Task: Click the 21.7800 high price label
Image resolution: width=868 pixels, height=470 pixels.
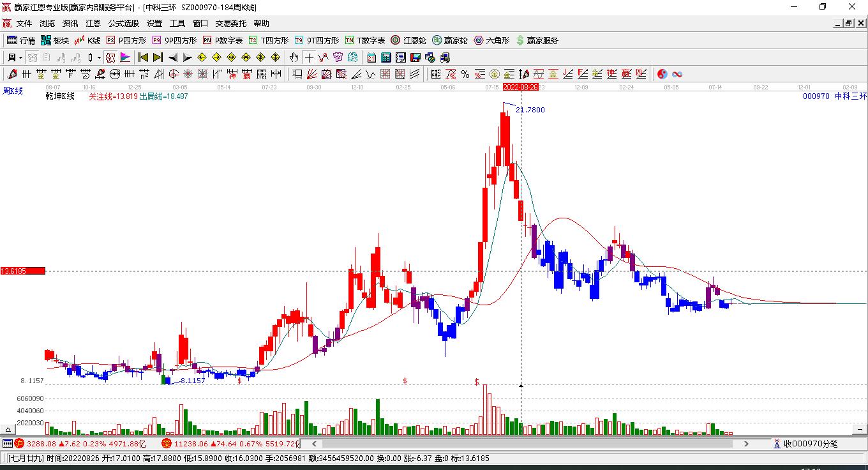Action: 530,110
